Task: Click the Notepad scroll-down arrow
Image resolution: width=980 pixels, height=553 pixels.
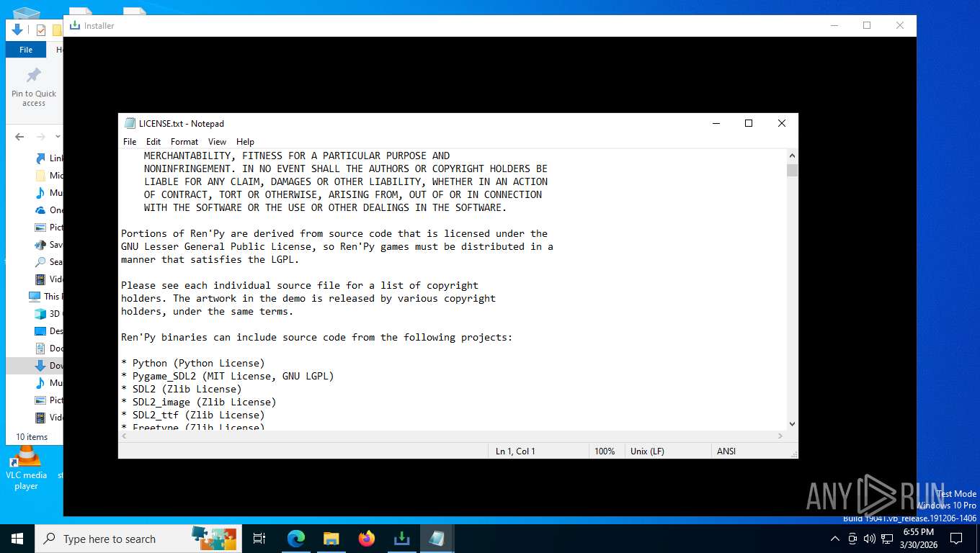Action: click(x=792, y=424)
